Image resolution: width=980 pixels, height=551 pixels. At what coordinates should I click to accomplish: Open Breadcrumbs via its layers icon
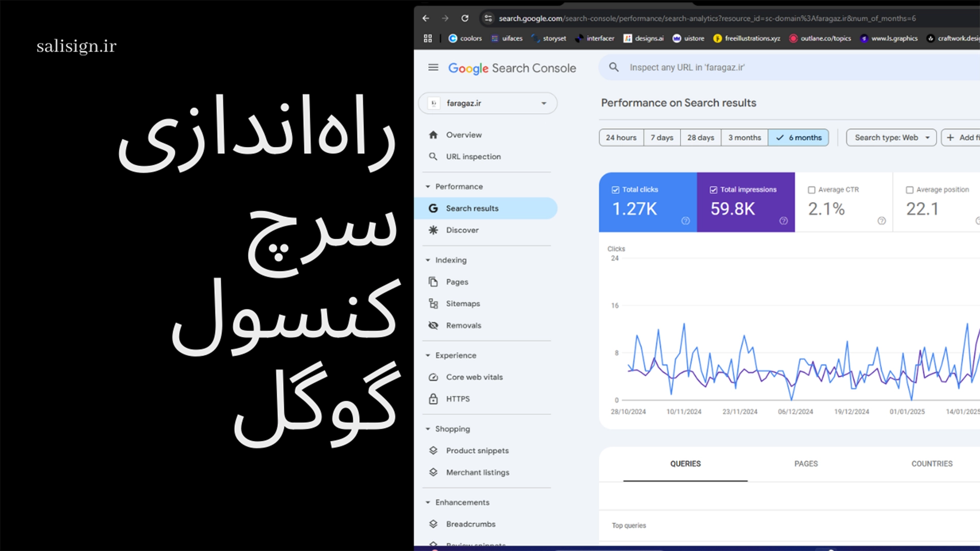[x=433, y=524]
